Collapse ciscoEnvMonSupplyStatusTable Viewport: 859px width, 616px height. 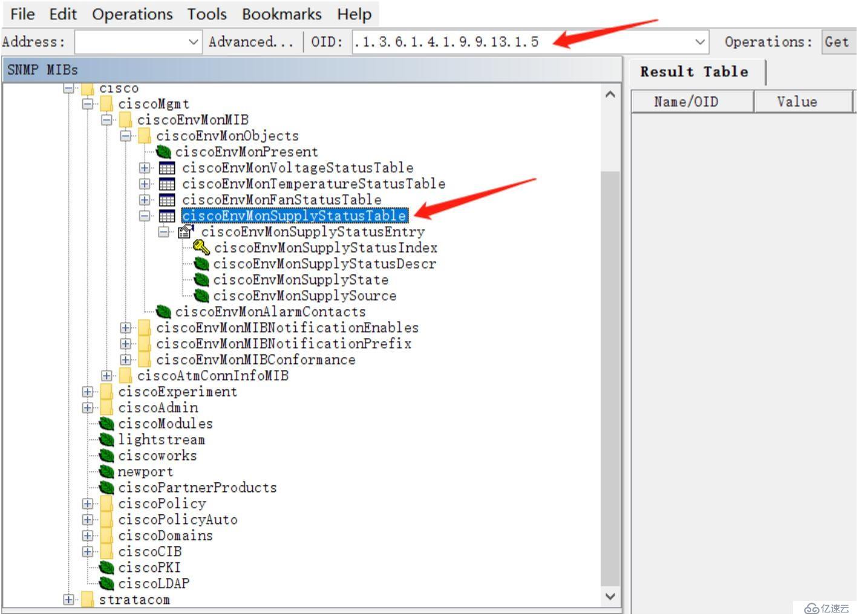click(x=145, y=216)
